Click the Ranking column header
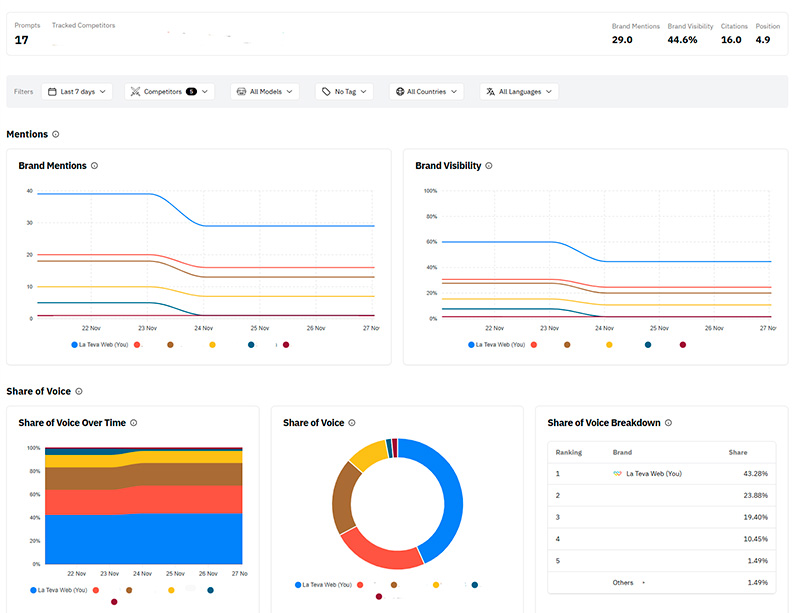The width and height of the screenshot is (800, 613). coord(569,452)
